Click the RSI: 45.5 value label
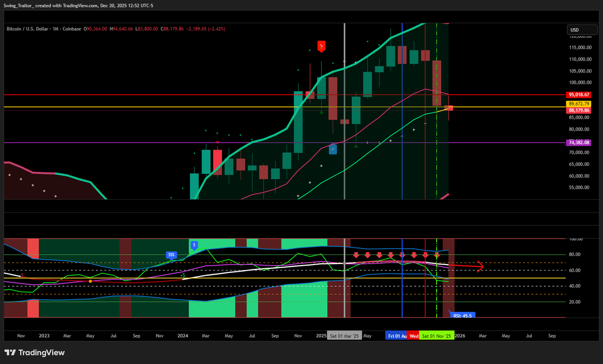The image size is (603, 364). tap(463, 316)
